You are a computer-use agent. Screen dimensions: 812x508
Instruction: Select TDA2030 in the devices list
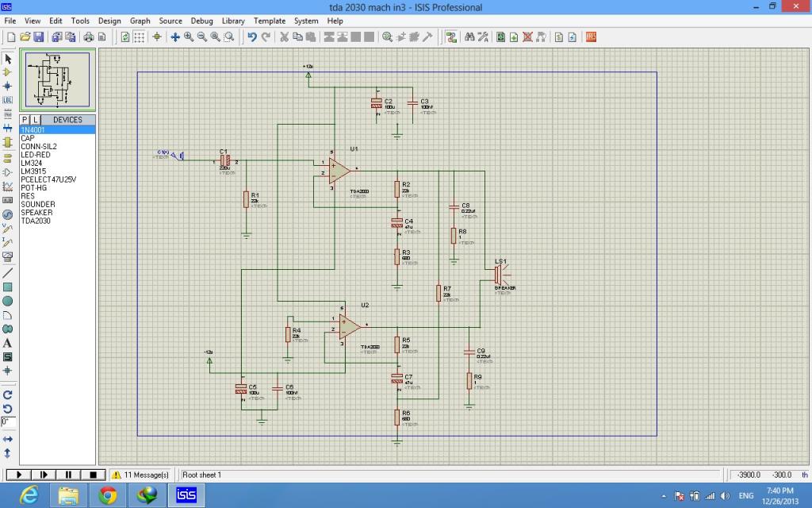[x=36, y=221]
